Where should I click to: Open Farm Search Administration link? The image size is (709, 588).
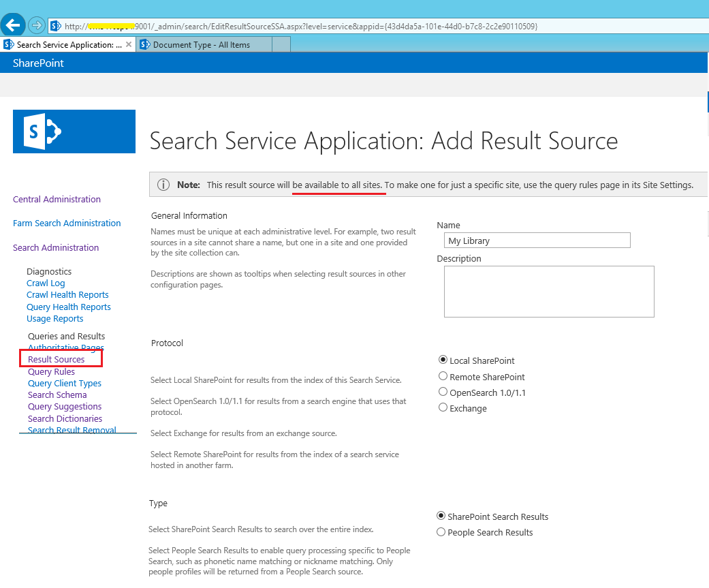coord(67,223)
